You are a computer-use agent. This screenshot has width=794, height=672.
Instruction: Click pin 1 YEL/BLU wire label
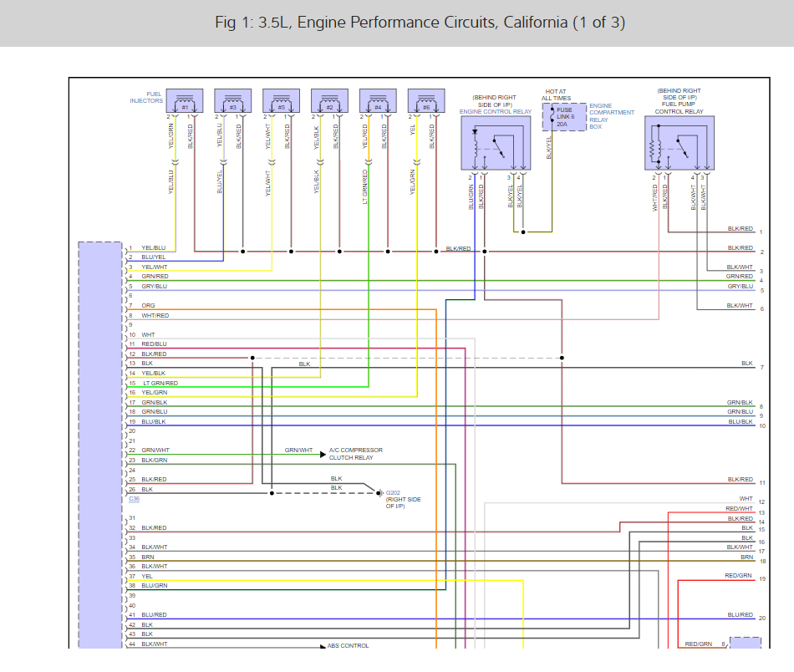coord(154,248)
